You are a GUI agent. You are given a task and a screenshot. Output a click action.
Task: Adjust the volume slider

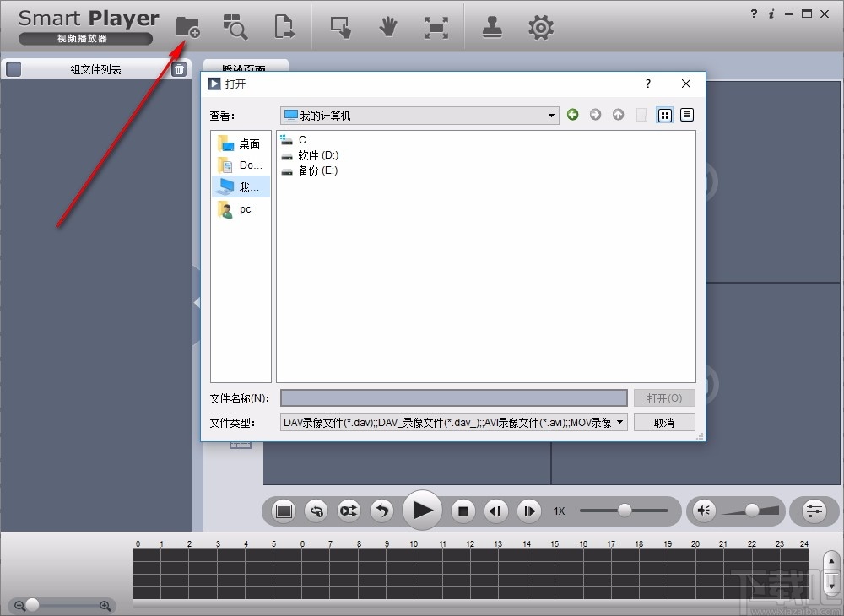click(x=752, y=510)
